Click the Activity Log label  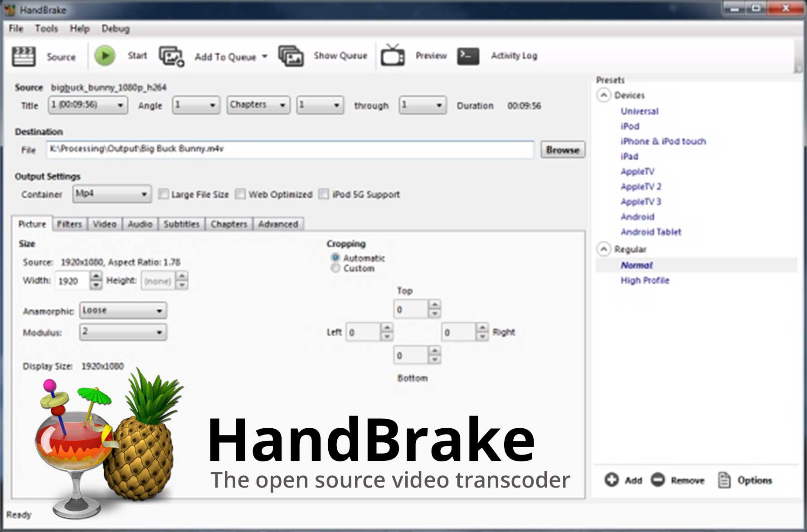click(x=514, y=55)
